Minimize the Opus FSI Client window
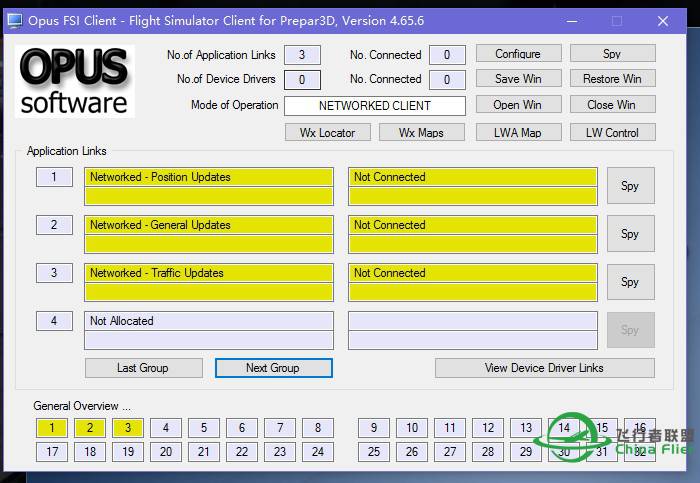This screenshot has width=700, height=483. click(572, 21)
